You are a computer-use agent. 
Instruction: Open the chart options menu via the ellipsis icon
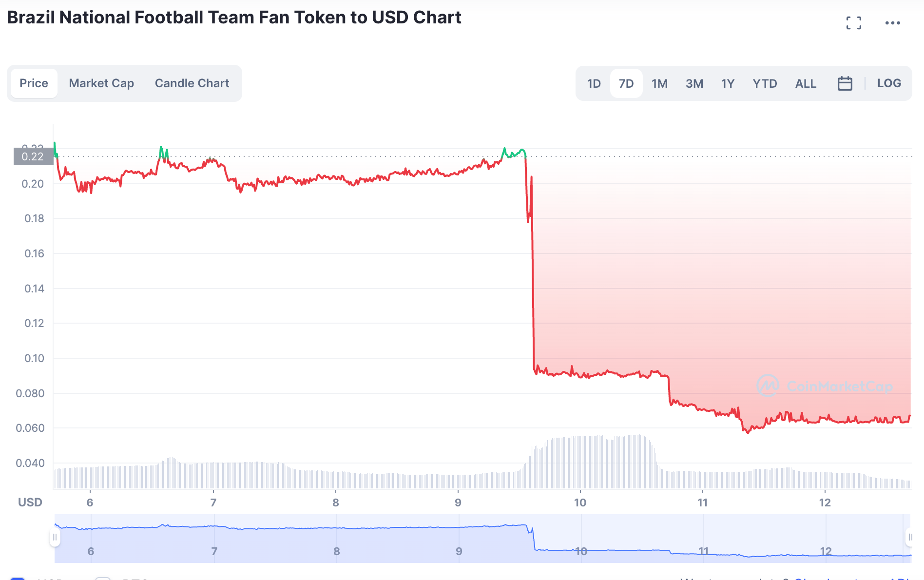pos(893,22)
